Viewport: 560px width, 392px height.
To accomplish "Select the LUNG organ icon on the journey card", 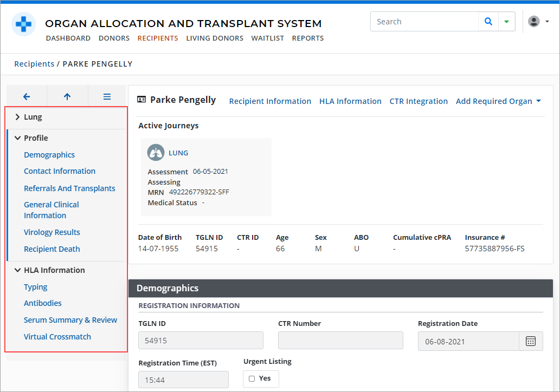I will coord(156,152).
